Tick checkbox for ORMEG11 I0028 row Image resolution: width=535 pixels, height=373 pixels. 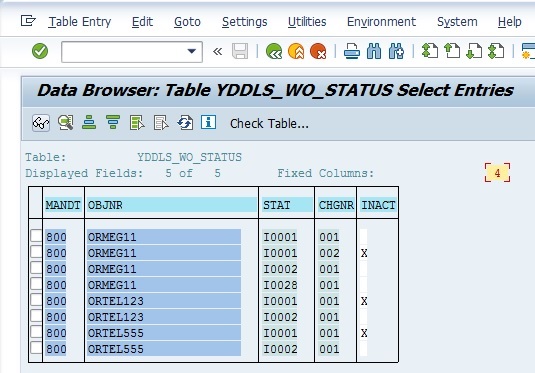36,284
